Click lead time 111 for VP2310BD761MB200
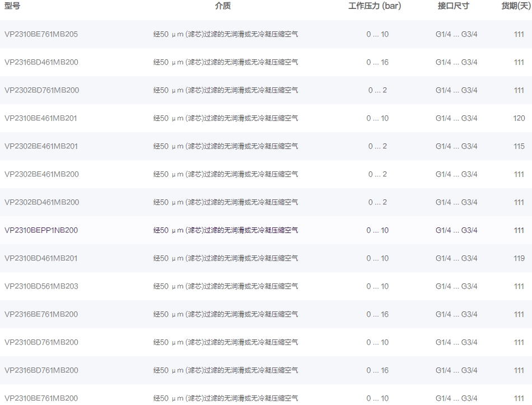This screenshot has width=532, height=405. click(x=519, y=342)
